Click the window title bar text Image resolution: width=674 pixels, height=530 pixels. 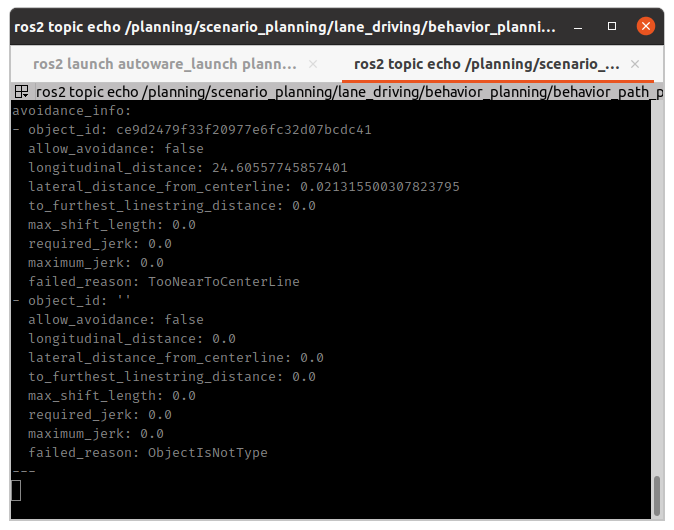click(280, 24)
